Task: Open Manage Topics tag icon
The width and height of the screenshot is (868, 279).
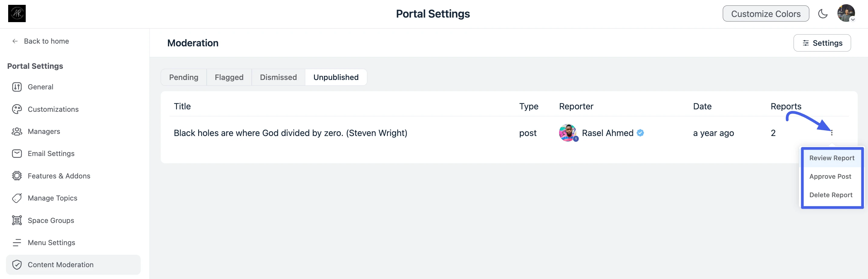Action: click(x=17, y=198)
